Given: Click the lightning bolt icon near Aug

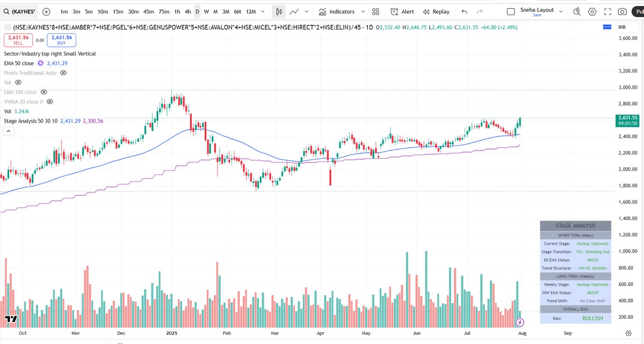Looking at the screenshot, I should click(x=520, y=322).
